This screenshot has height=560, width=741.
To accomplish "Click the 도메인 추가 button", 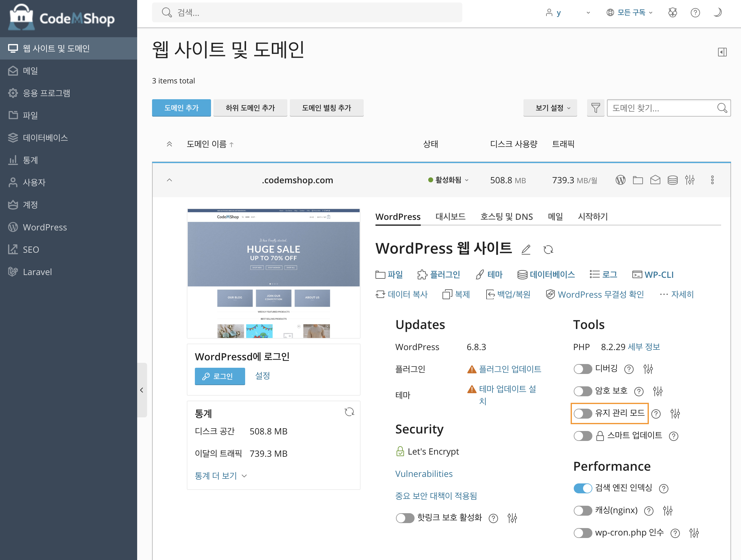I will coord(181,108).
